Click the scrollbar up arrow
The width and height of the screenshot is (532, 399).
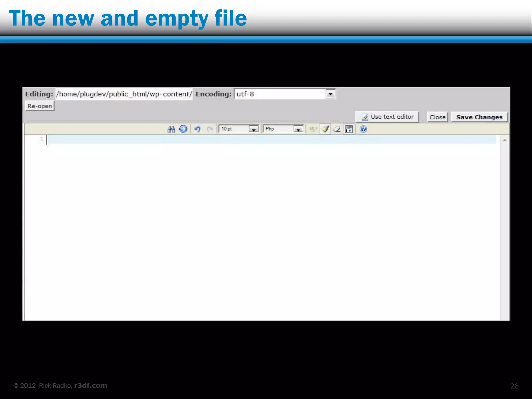point(505,140)
